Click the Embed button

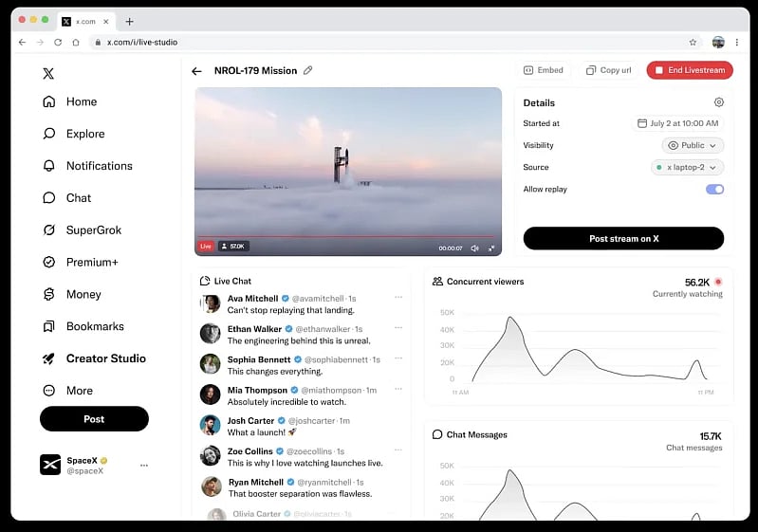(544, 70)
